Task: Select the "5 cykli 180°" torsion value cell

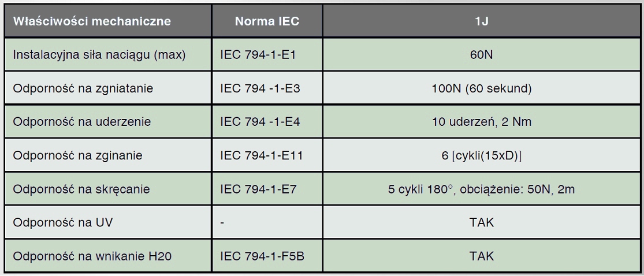Action: tap(481, 189)
